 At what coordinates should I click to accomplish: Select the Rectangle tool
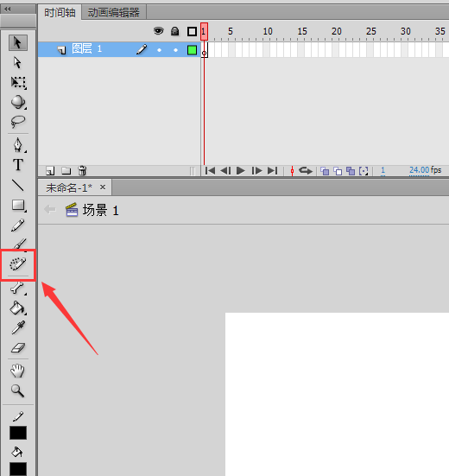18,206
